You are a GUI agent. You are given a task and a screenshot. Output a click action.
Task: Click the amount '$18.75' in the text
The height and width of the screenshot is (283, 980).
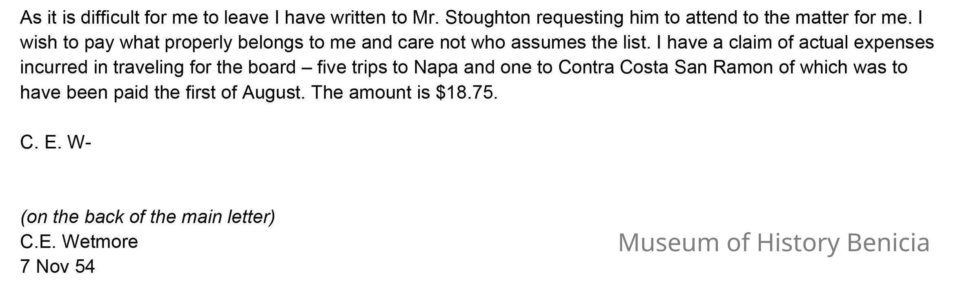click(466, 93)
